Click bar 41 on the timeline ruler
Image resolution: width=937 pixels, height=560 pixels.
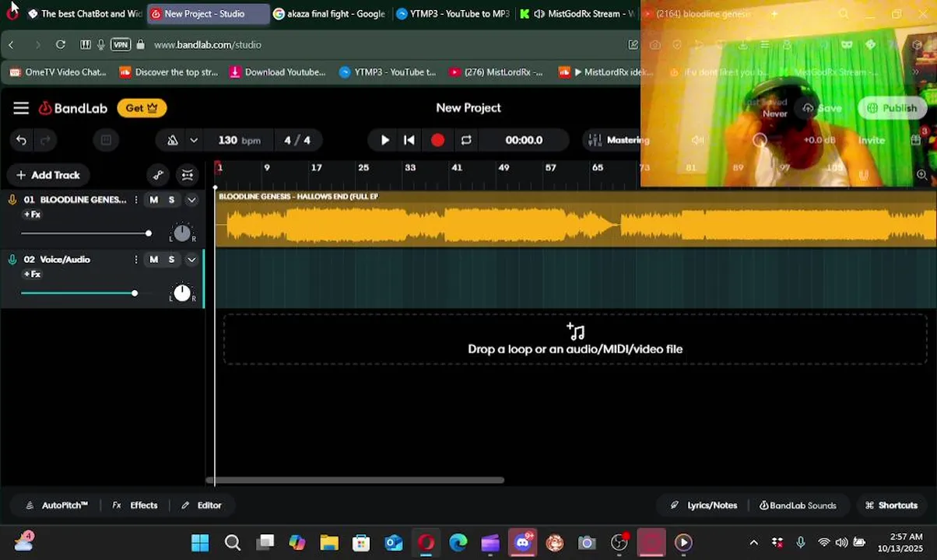coord(457,168)
